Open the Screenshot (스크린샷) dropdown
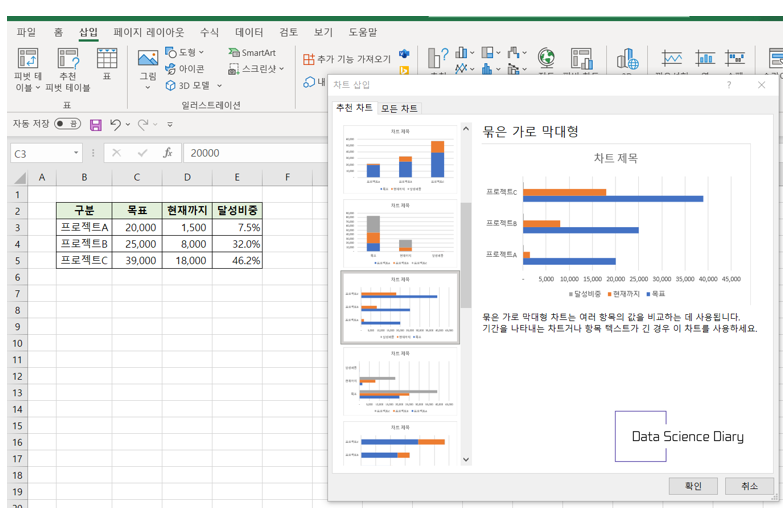 [x=256, y=69]
